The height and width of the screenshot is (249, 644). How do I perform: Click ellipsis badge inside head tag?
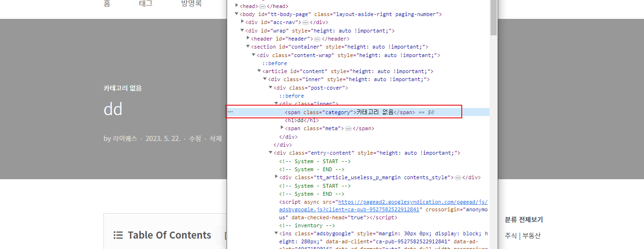(x=263, y=6)
